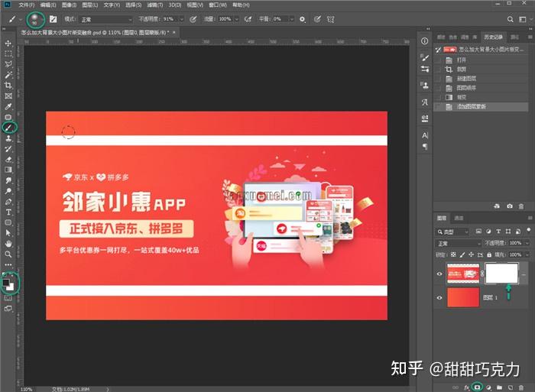
Task: Open flow 100% dropdown arrow
Action: pyautogui.click(x=236, y=19)
